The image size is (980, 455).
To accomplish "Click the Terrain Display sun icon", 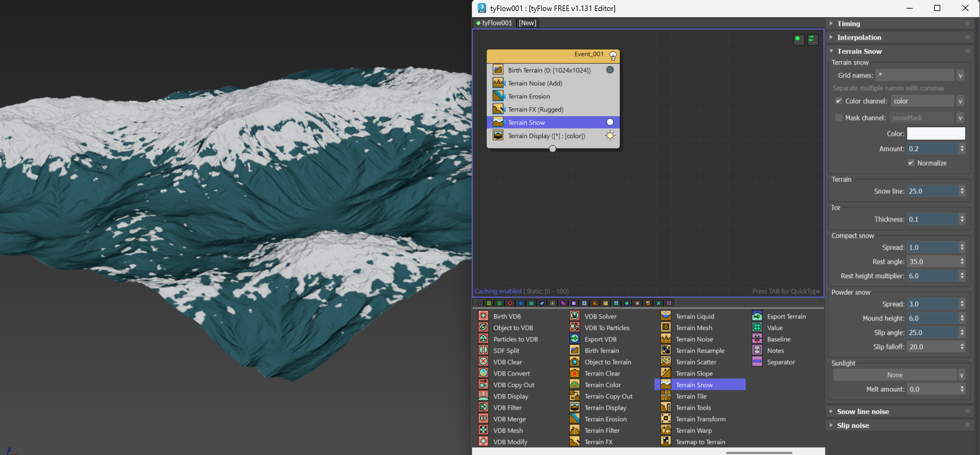I will pos(610,136).
